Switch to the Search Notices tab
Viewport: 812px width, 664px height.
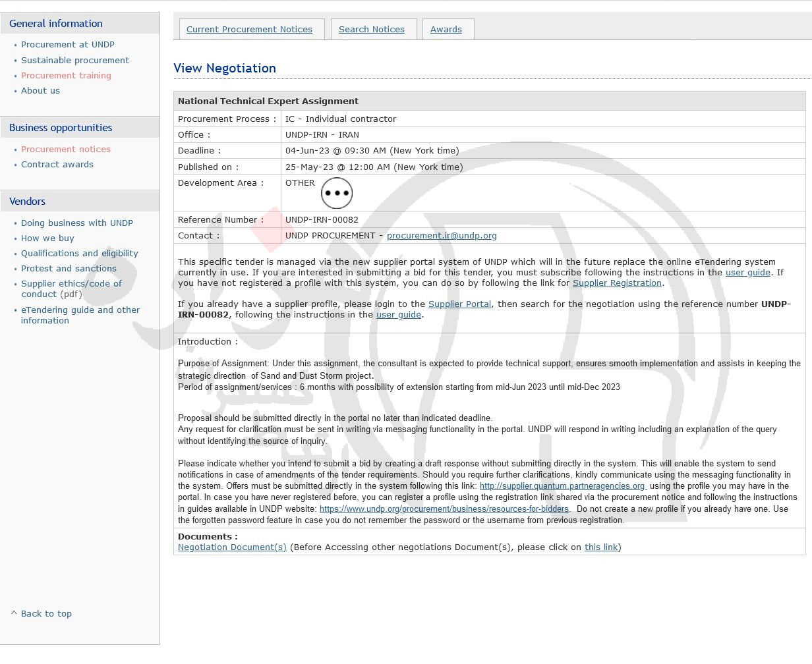pyautogui.click(x=371, y=30)
